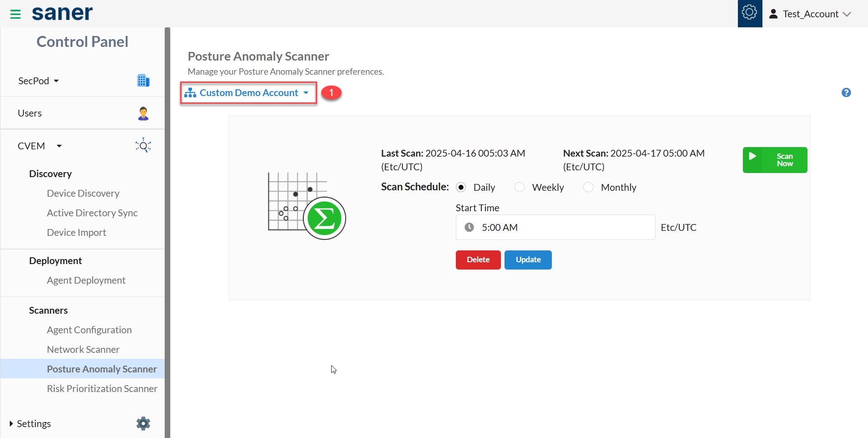868x438 pixels.
Task: Open the settings gear in top bar
Action: tap(749, 13)
